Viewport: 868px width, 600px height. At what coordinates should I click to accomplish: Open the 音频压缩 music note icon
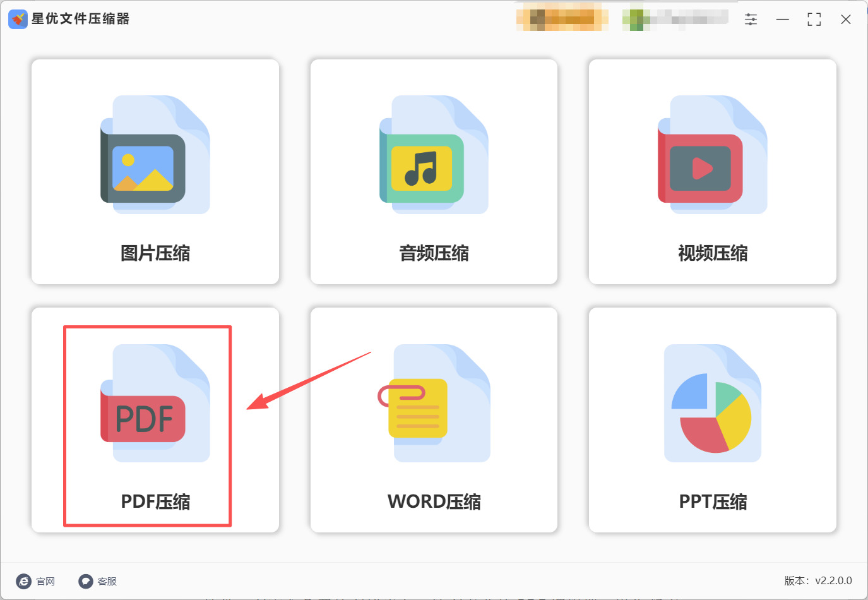434,155
